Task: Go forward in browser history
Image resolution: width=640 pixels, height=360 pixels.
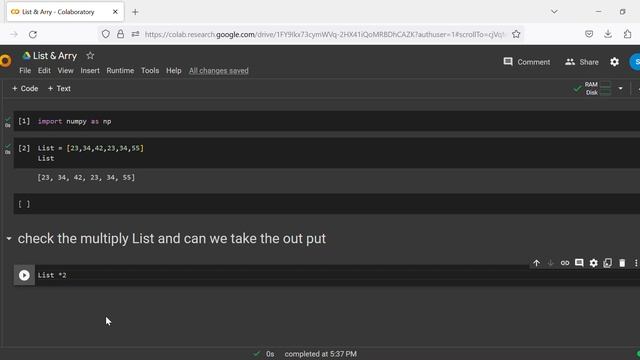Action: [x=14, y=34]
